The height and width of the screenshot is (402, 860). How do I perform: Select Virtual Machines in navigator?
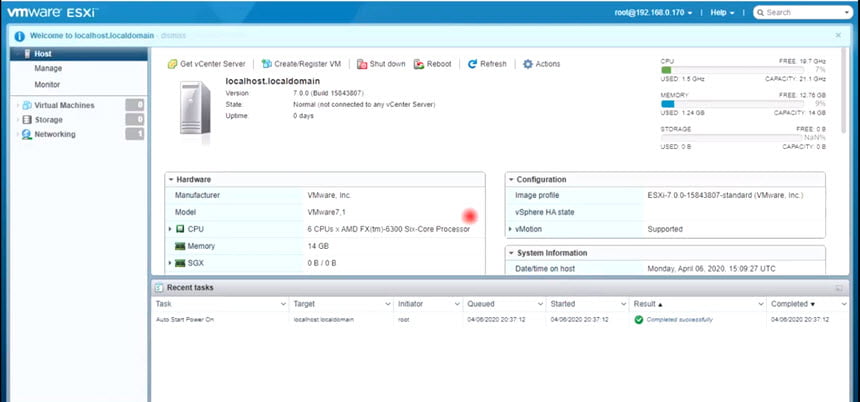pyautogui.click(x=64, y=105)
